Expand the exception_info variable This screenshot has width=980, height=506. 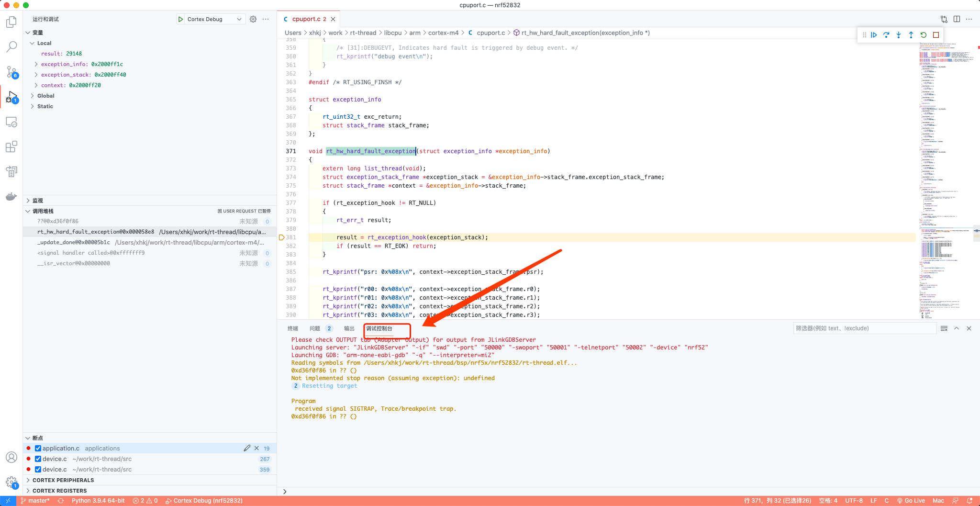(36, 64)
